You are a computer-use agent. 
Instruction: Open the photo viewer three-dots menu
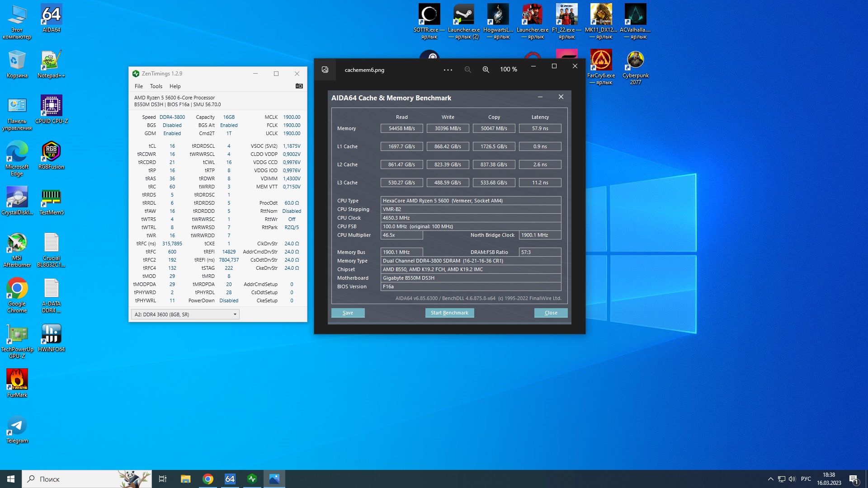(448, 70)
